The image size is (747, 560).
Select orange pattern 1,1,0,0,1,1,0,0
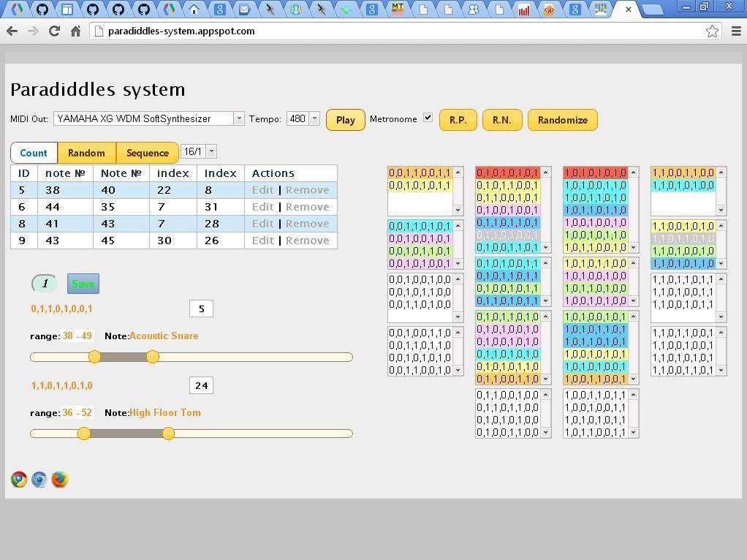pos(683,173)
